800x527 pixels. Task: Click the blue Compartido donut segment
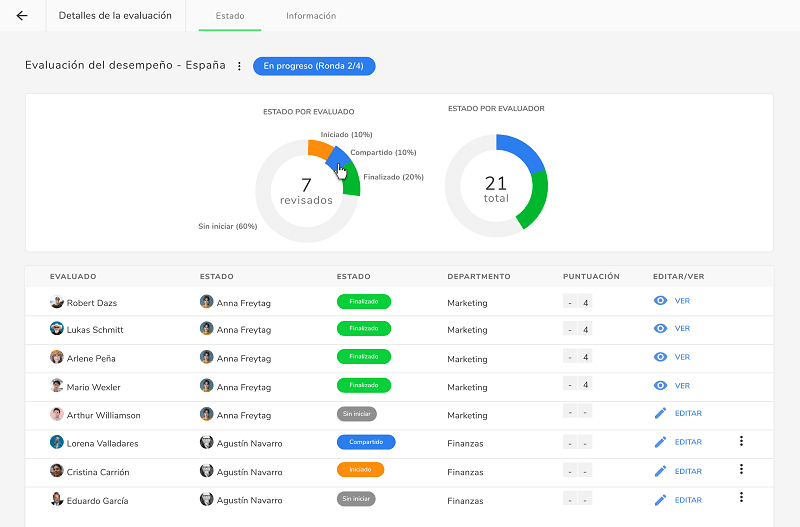click(337, 157)
